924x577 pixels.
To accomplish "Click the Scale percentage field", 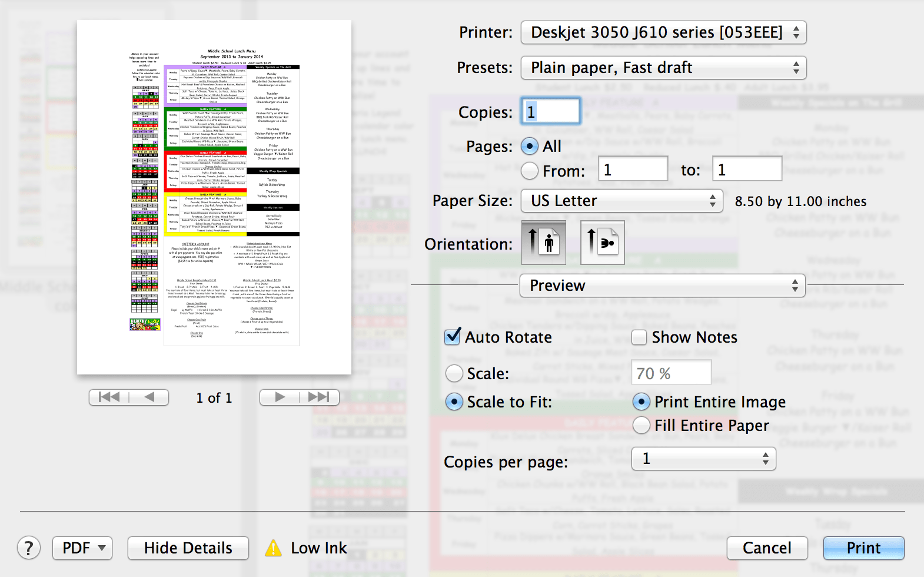I will [671, 373].
